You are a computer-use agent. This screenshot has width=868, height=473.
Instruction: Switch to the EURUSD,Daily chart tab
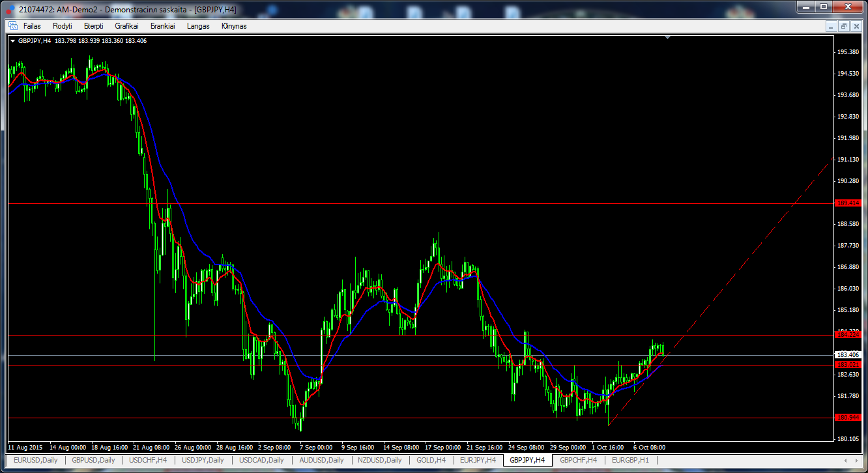(x=36, y=460)
